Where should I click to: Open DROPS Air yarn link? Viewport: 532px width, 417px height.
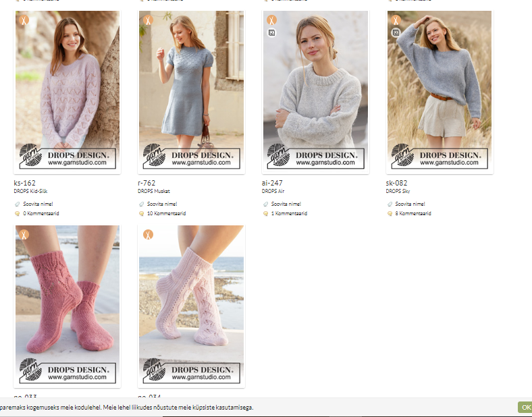point(273,191)
